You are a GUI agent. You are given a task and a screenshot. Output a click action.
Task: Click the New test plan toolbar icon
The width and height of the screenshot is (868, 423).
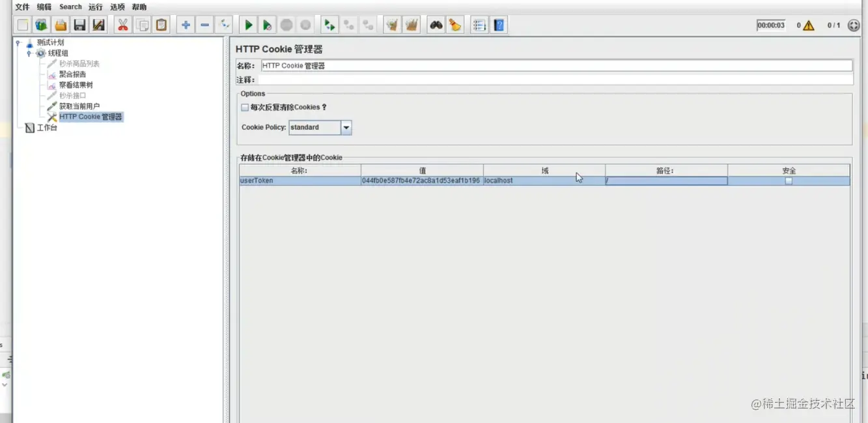pyautogui.click(x=23, y=25)
